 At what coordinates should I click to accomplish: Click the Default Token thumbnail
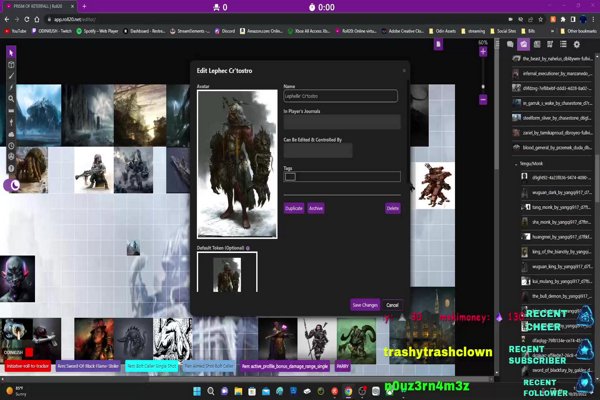pos(227,273)
